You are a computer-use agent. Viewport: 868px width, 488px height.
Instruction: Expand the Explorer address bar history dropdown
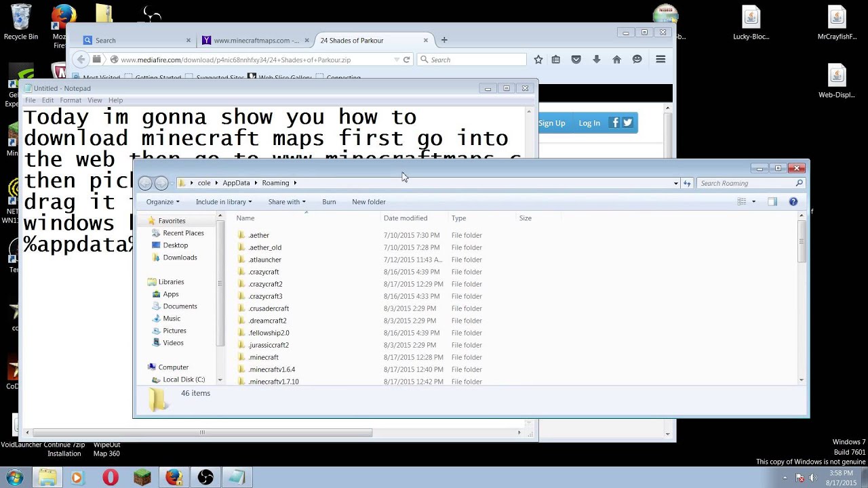click(675, 183)
